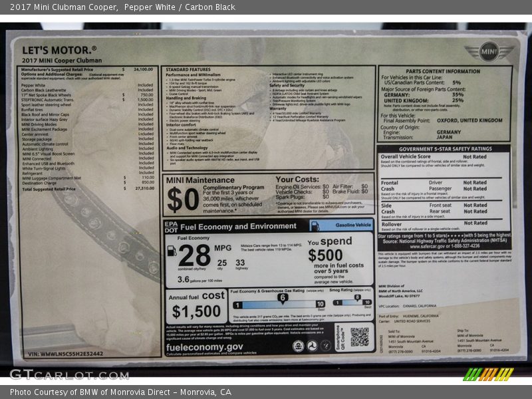Click the Side Crash Rear seat rating

coord(475,211)
